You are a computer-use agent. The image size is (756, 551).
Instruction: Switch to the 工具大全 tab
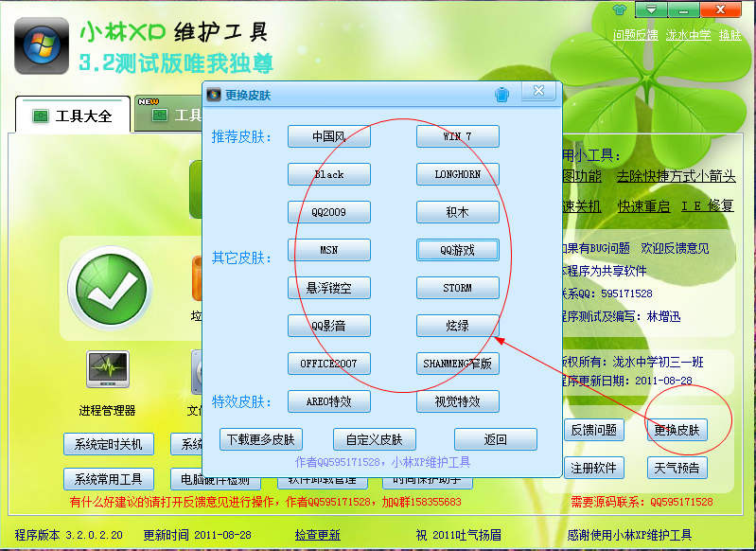coord(73,116)
